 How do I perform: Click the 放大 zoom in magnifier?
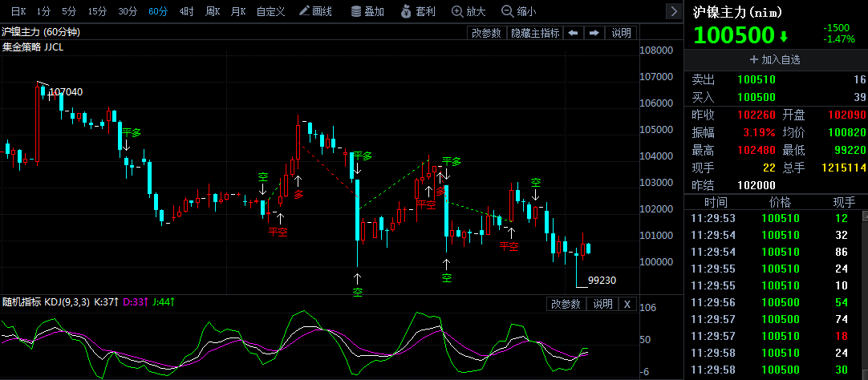(x=468, y=11)
